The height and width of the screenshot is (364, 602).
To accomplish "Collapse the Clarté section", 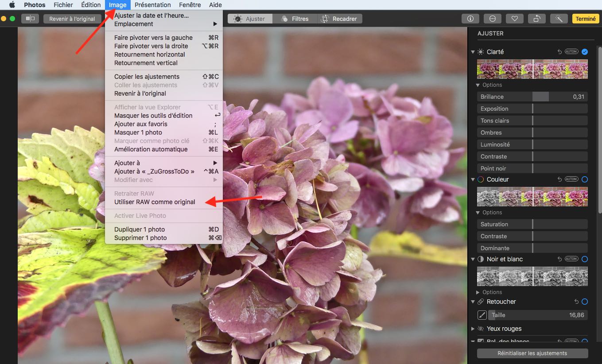I will click(x=473, y=52).
